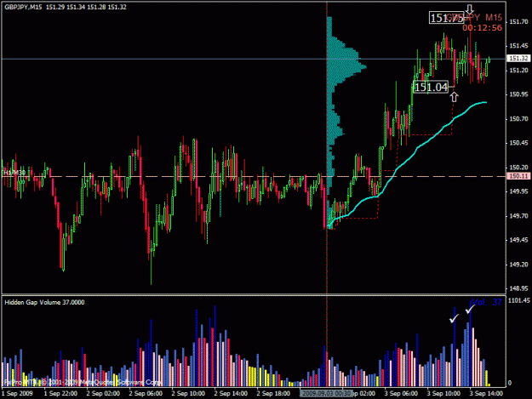
Task: Click the 2009.09.03 00:30 crosshair date tag
Action: [326, 394]
